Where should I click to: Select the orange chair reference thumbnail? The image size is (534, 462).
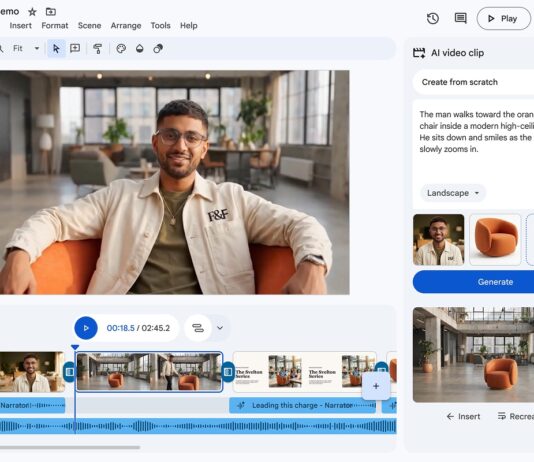[x=496, y=240]
